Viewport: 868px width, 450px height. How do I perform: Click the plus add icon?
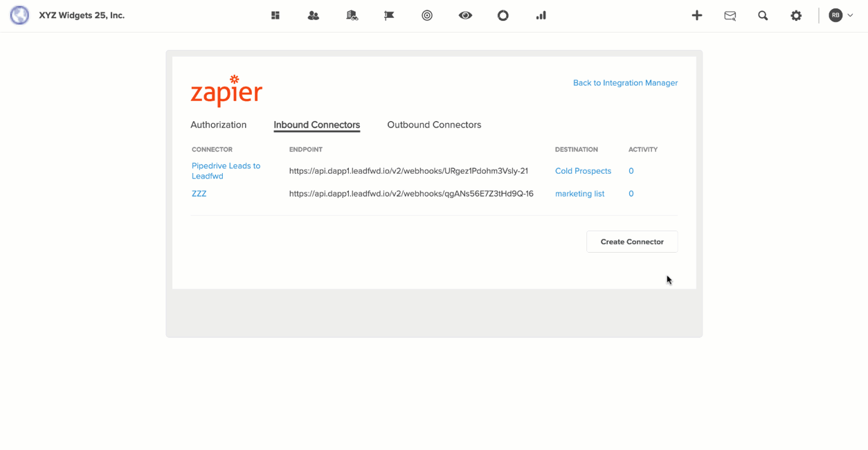pyautogui.click(x=697, y=15)
